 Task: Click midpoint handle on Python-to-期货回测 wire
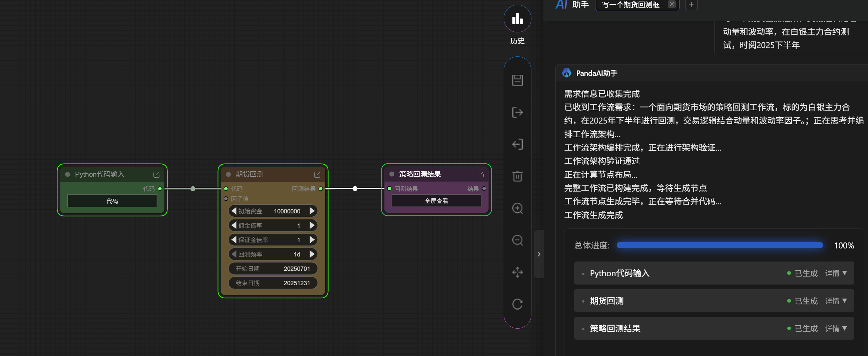point(193,189)
